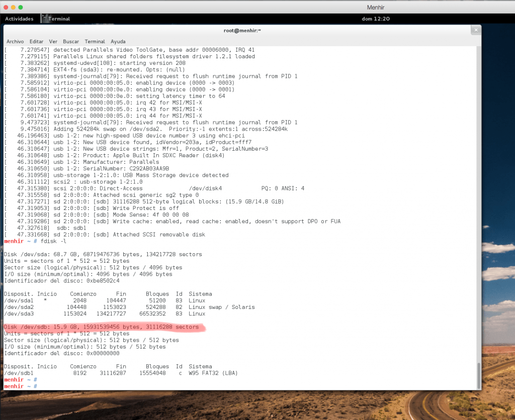Click '31116288 512-byte logical blocks' line
This screenshot has width=515, height=420.
[144, 202]
